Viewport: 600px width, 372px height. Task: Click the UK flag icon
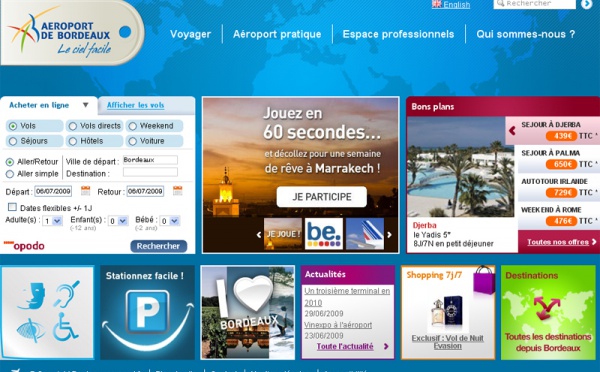click(x=436, y=4)
